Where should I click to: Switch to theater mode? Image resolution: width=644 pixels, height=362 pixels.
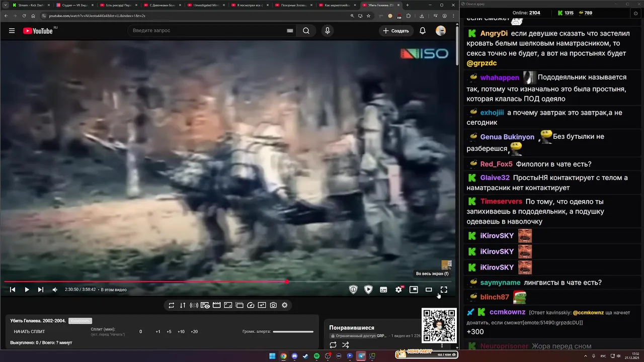click(x=429, y=290)
